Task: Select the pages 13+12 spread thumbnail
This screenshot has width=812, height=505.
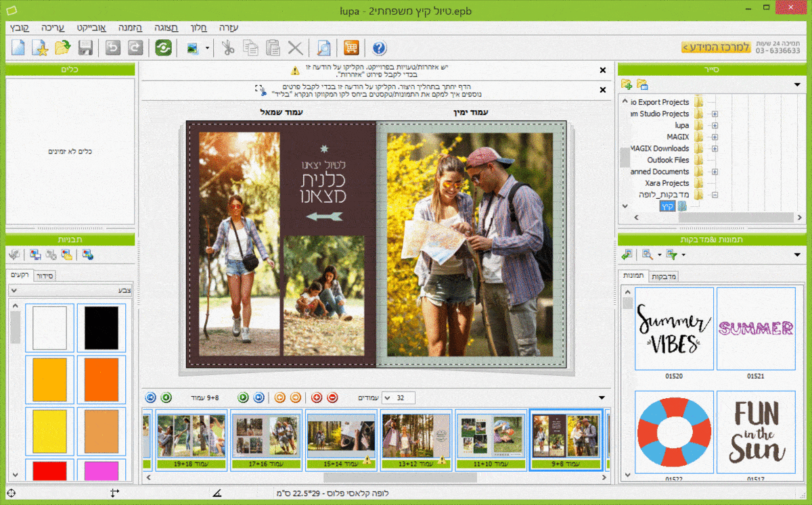Action: tap(415, 436)
